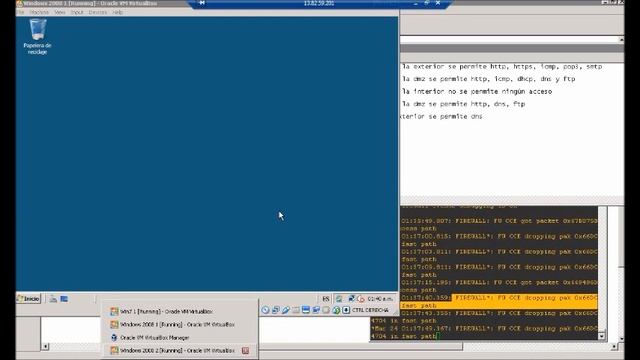Click the 13.82.59.201 connection bar title
This screenshot has width=640, height=360.
[319, 3]
